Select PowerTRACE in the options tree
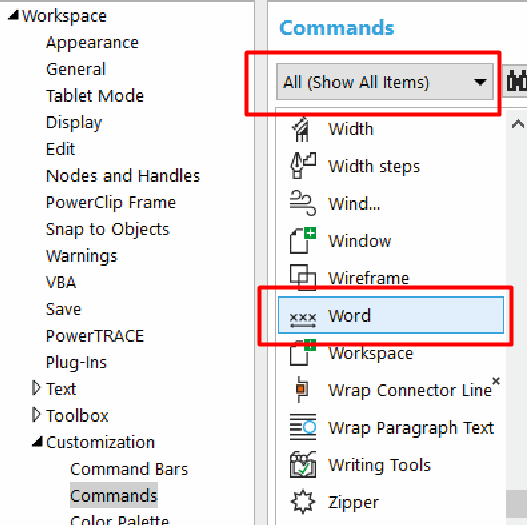This screenshot has height=525, width=527. click(95, 336)
